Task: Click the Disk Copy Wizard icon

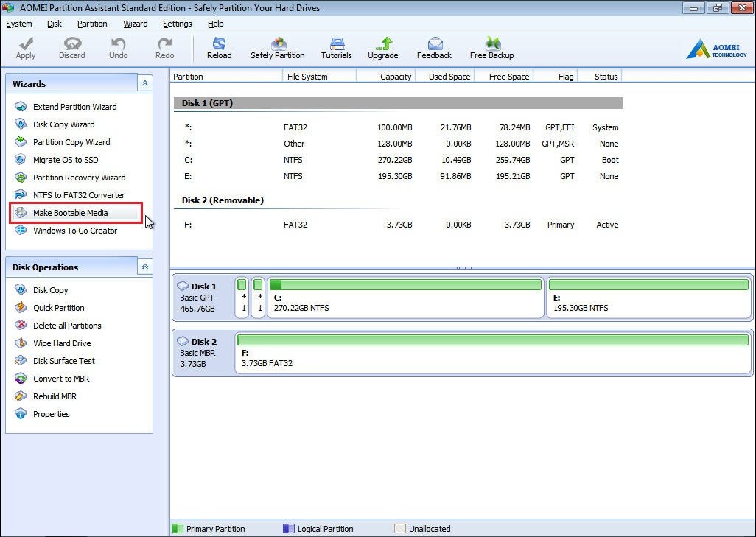Action: click(21, 124)
